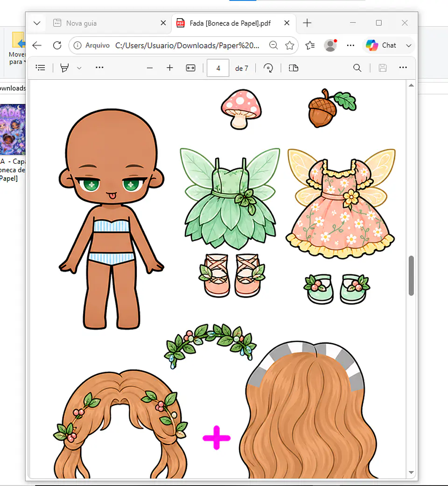
Task: Open the tab search chevron in Edge
Action: pos(37,23)
